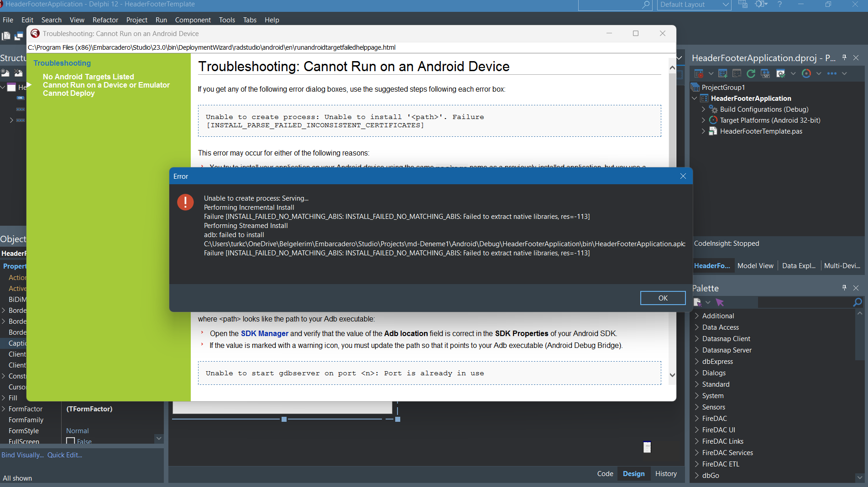Close the Error dialog with X

tap(683, 176)
